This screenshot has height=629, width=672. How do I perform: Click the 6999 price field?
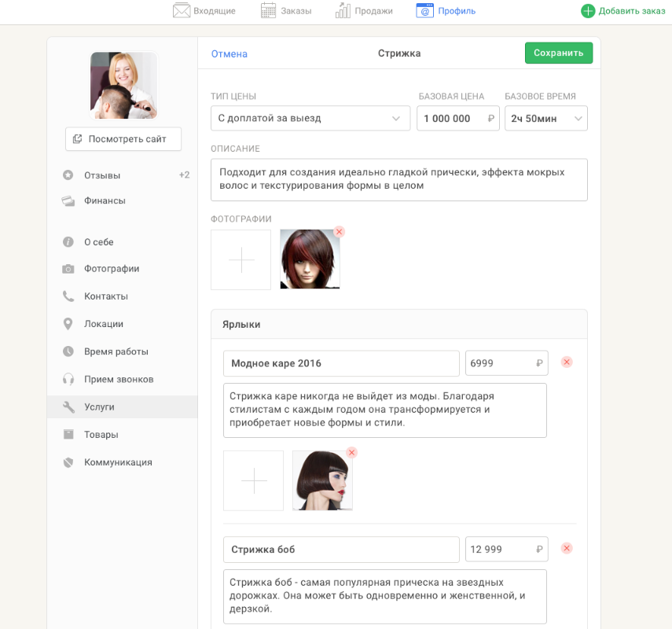507,363
